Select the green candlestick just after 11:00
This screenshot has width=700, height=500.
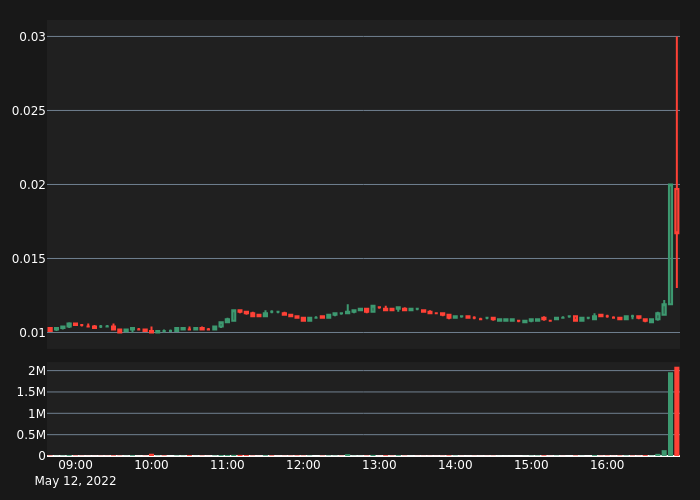[x=233, y=316]
